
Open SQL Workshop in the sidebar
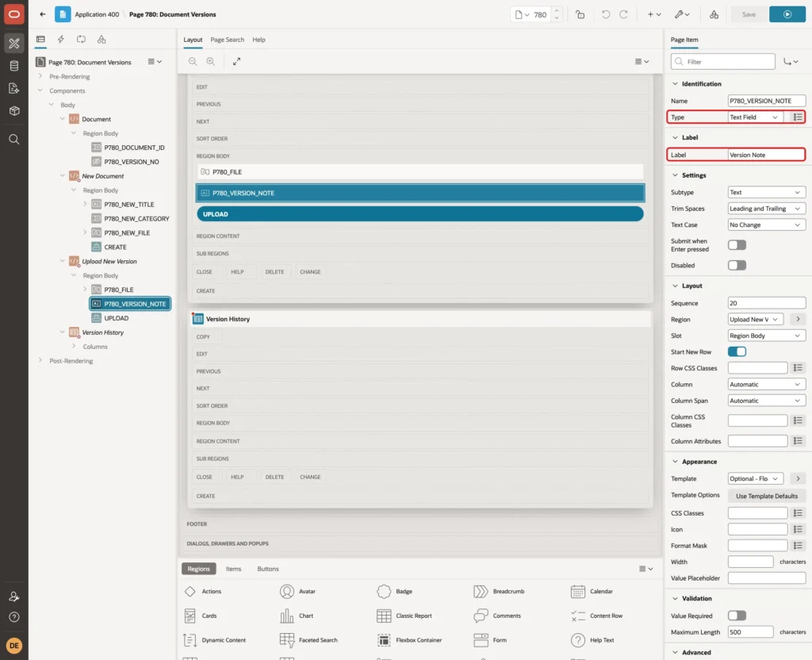pyautogui.click(x=14, y=66)
